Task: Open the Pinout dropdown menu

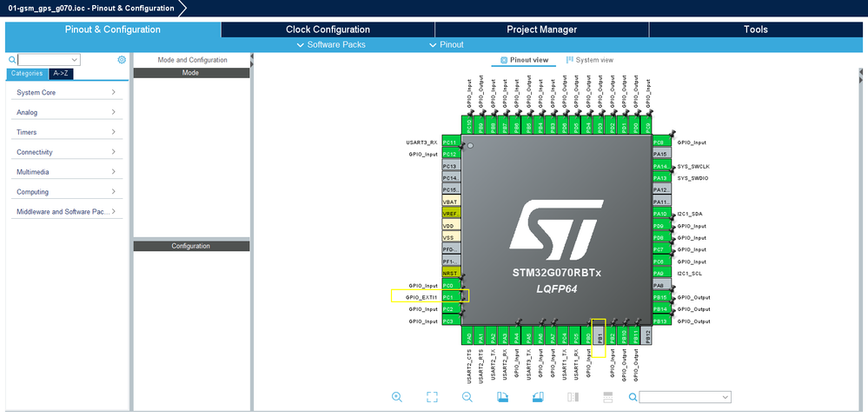Action: pos(447,45)
